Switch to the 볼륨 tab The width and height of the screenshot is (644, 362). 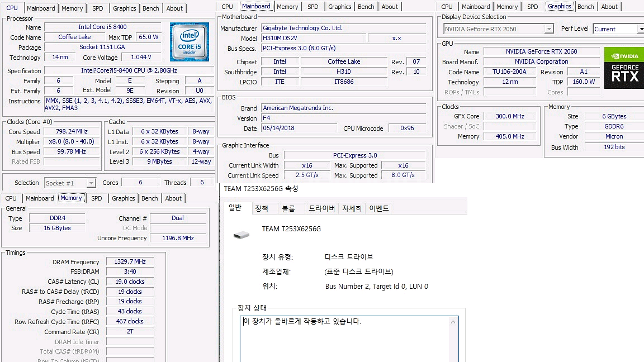click(288, 208)
